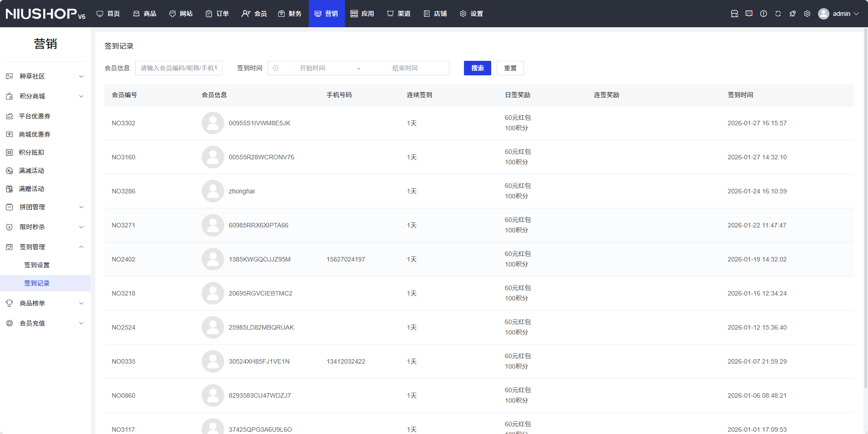
Task: Expand the 限时秒杀 sidebar group
Action: (x=45, y=227)
